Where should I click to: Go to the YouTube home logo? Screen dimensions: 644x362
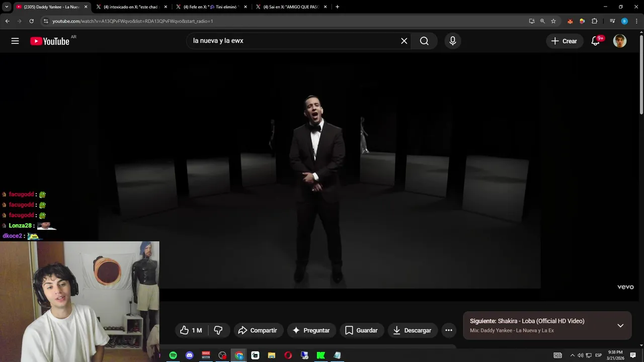pos(50,41)
